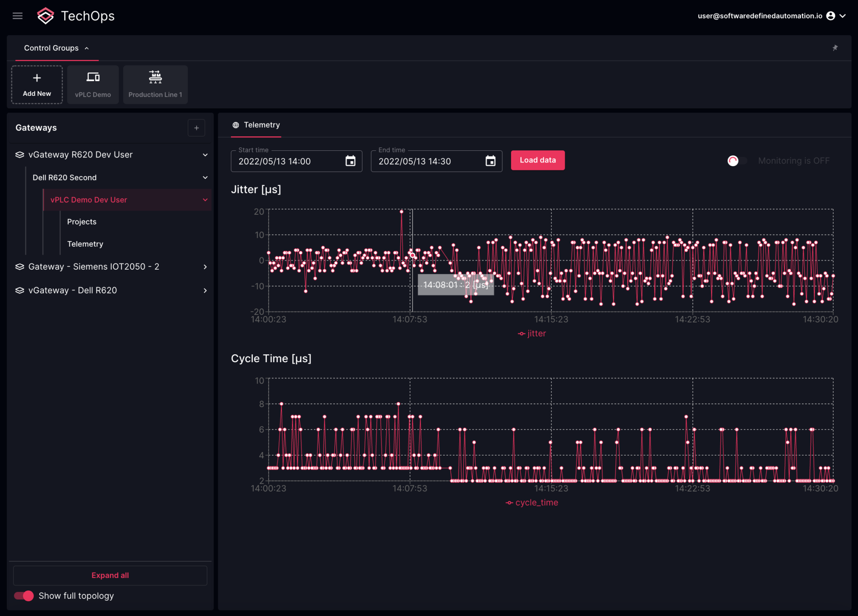Click the Expand all button
Screen dimensions: 858x616
point(110,575)
